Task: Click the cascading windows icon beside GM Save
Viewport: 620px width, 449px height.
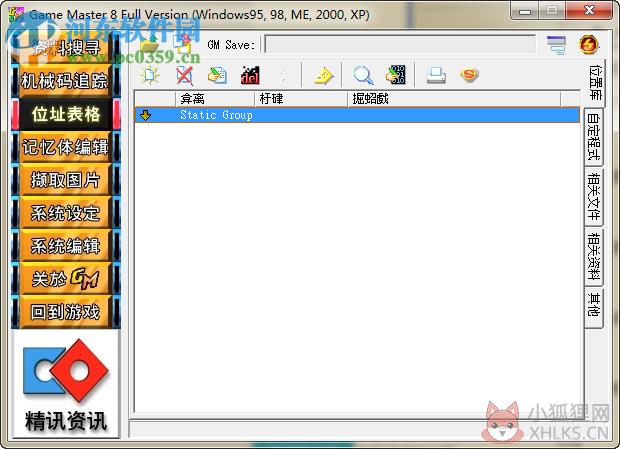Action: tap(556, 45)
